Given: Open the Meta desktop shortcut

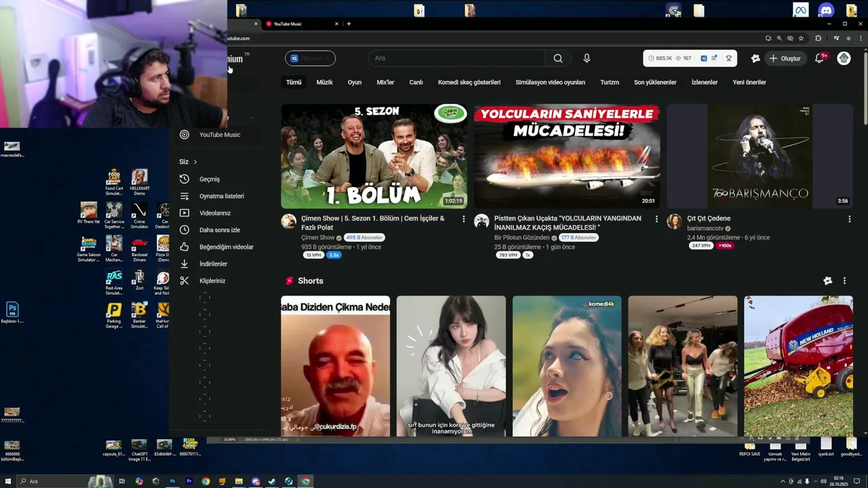Looking at the screenshot, I should (801, 10).
